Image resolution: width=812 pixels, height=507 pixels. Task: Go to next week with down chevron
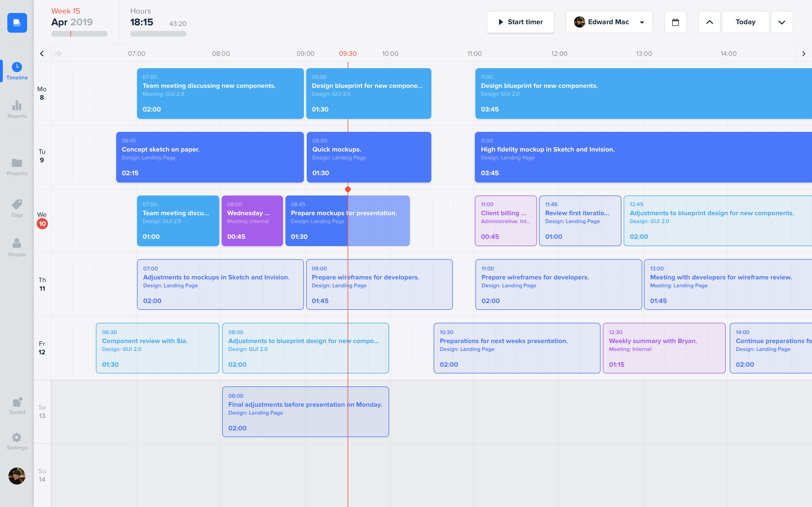pyautogui.click(x=782, y=22)
